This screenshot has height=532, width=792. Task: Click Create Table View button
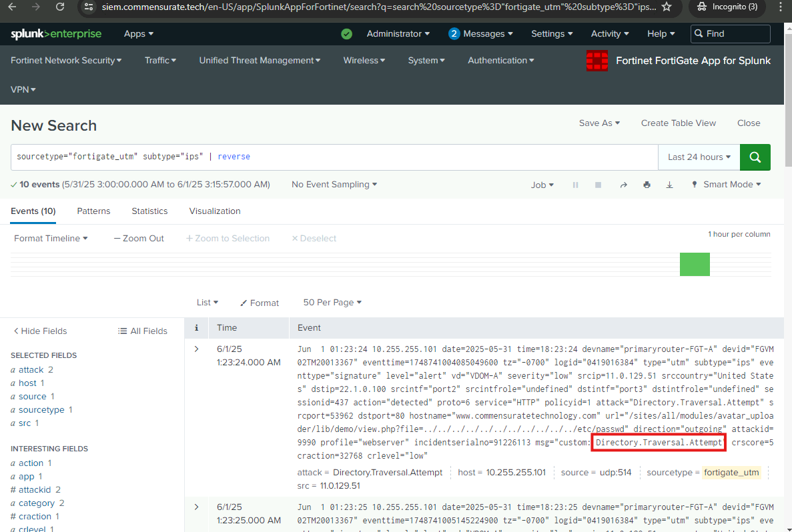click(x=678, y=123)
